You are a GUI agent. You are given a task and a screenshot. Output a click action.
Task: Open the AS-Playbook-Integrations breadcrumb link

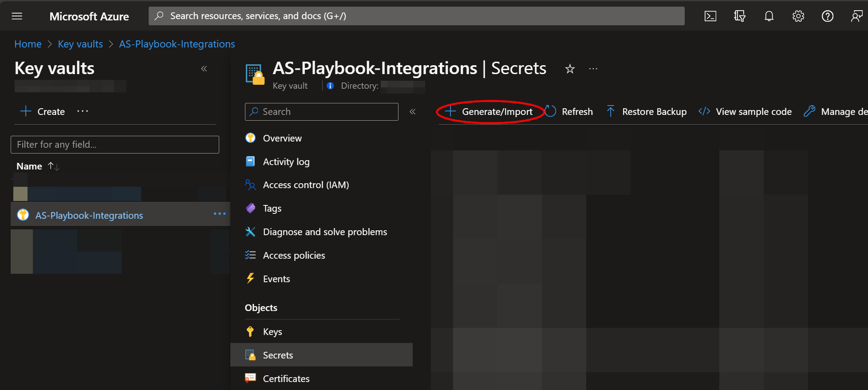click(x=177, y=44)
